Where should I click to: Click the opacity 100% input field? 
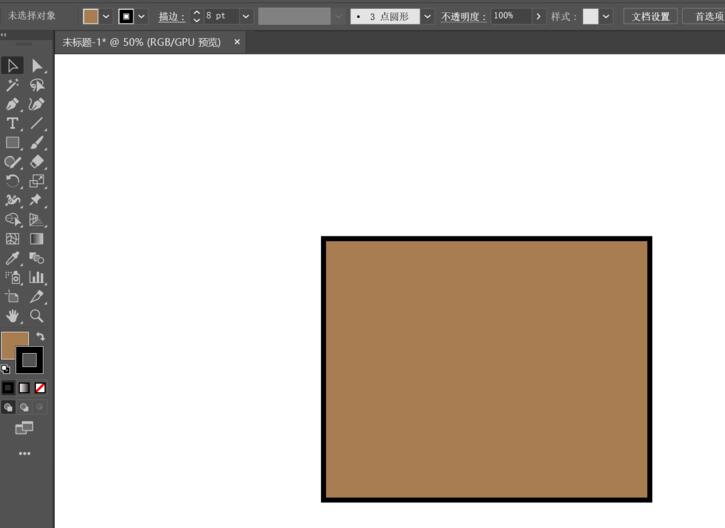pos(510,16)
